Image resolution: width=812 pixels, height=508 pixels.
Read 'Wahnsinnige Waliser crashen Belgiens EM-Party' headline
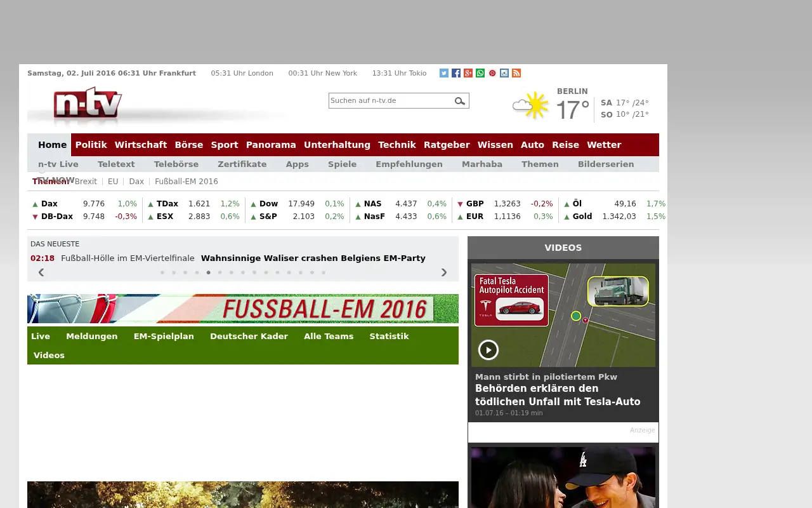[313, 258]
